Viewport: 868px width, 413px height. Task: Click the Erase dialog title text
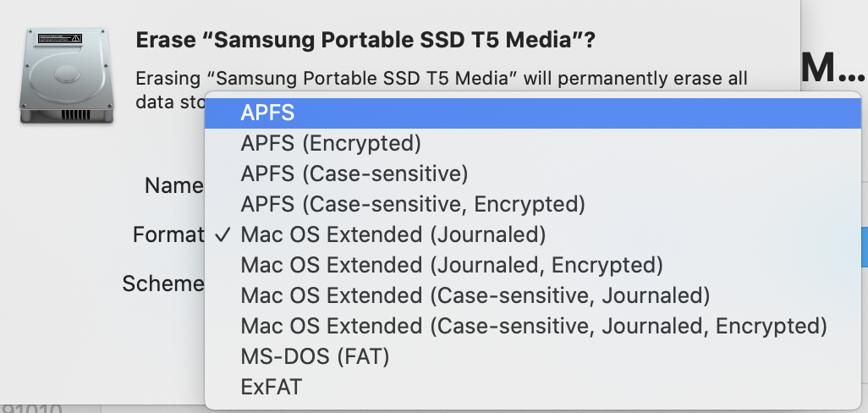[365, 40]
